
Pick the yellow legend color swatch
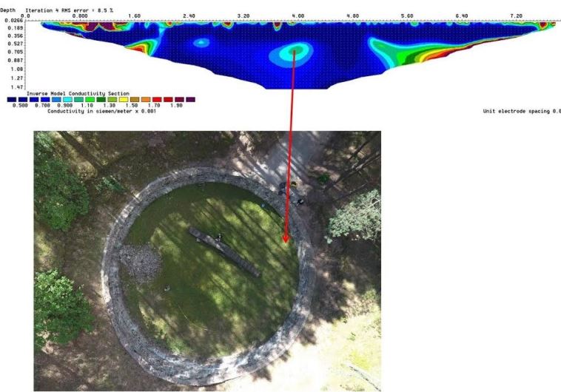(x=124, y=99)
